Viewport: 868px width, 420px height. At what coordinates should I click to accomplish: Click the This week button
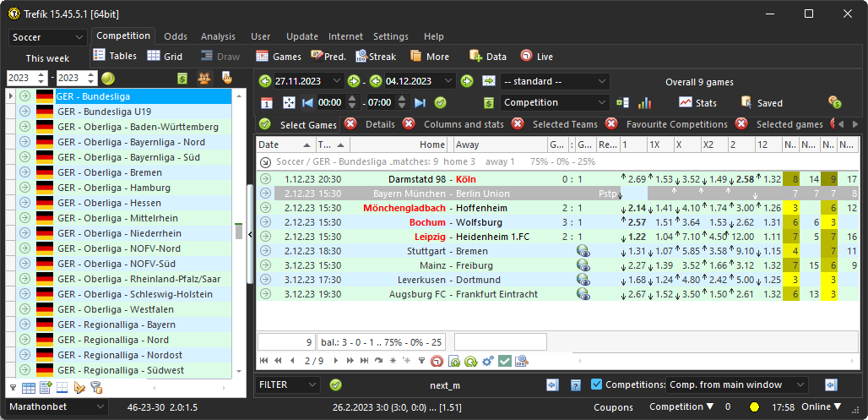click(x=47, y=58)
